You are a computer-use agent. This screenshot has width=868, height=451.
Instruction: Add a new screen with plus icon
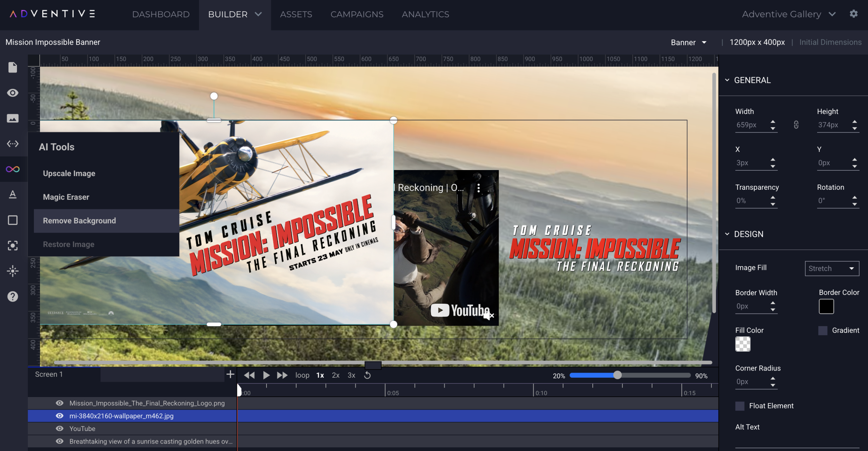pos(230,374)
